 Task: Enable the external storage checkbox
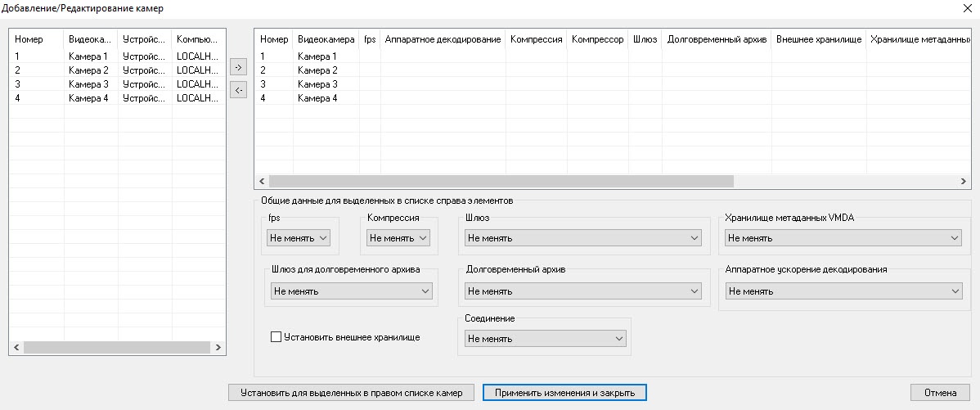[x=276, y=336]
